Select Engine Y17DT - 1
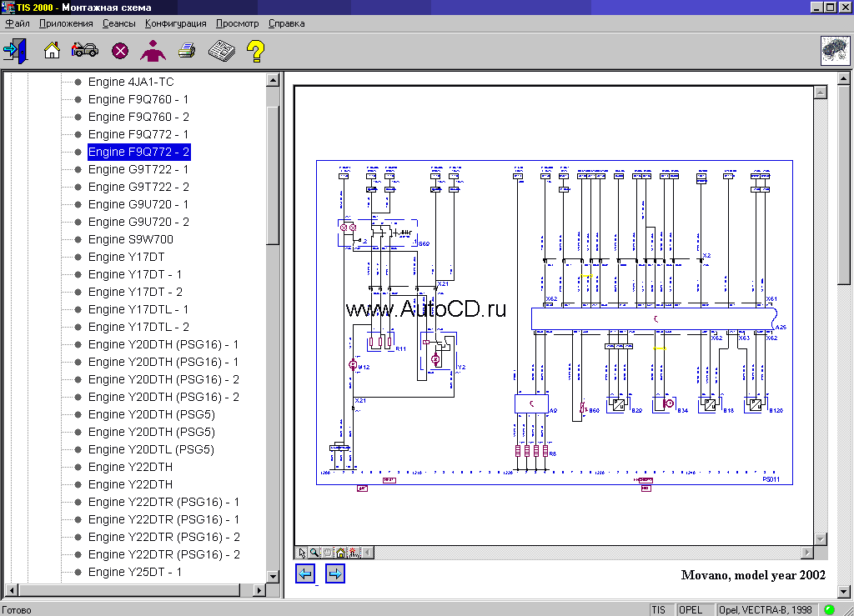 click(135, 274)
